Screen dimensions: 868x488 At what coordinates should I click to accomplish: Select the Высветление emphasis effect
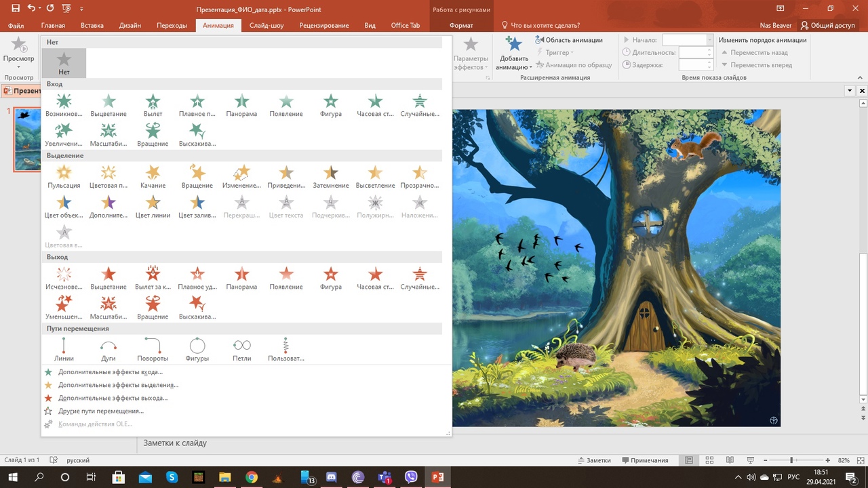tap(375, 177)
